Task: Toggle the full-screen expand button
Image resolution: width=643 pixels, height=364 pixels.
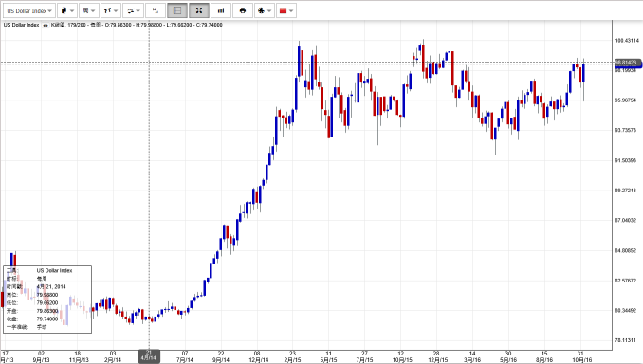Action: point(199,10)
